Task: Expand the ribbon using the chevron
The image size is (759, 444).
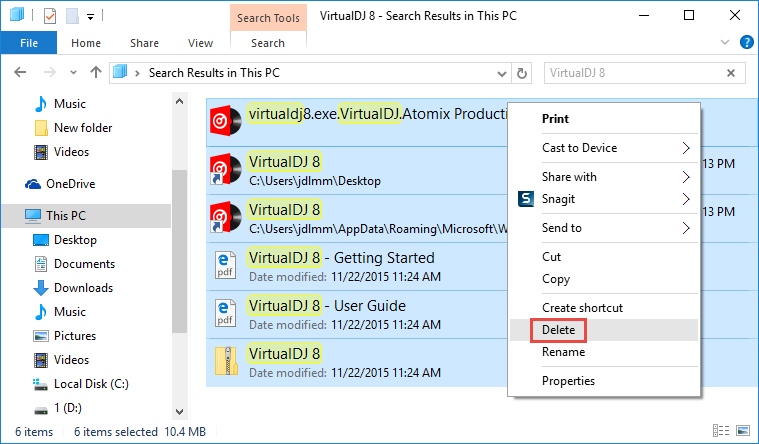Action: click(725, 43)
